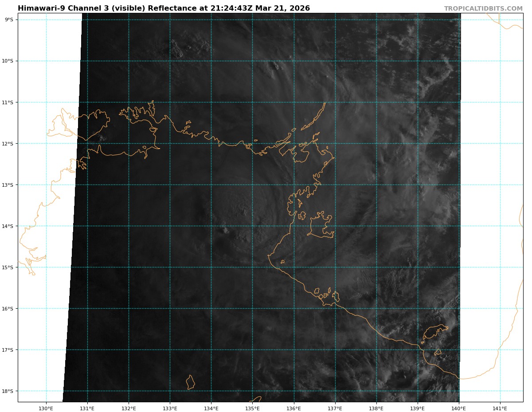The width and height of the screenshot is (532, 412).
Task: Click grid intersection of 10°S and 133°E
Action: click(x=170, y=61)
